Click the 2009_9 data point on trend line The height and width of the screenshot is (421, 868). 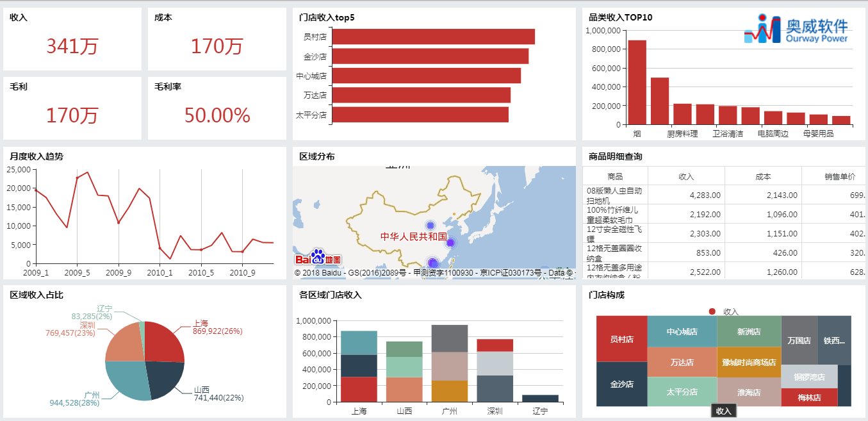click(119, 223)
